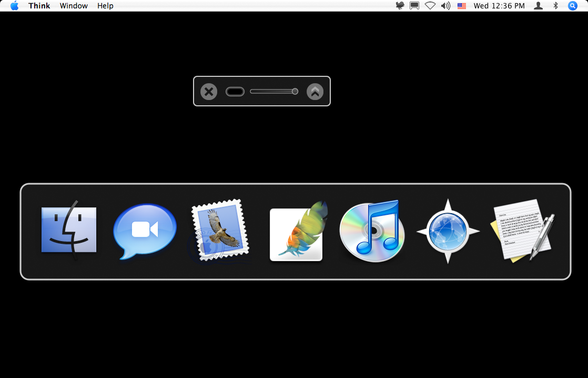Open the volume menu bar control
588x378 pixels.
pyautogui.click(x=445, y=6)
